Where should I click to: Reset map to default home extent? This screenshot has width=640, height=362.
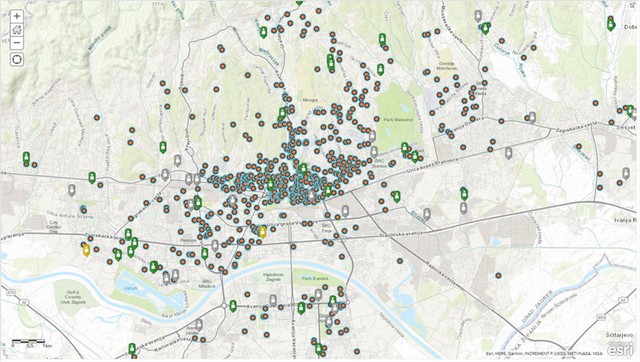(17, 29)
